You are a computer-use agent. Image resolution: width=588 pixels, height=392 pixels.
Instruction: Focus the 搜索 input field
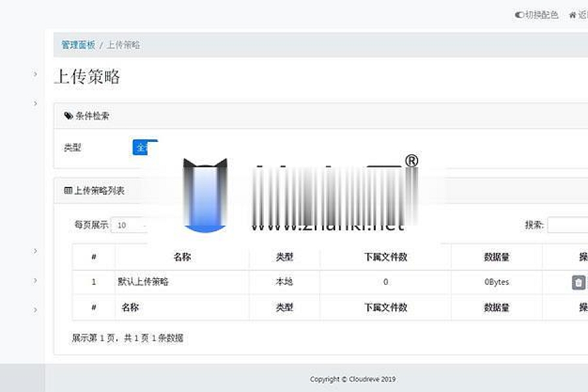(567, 225)
